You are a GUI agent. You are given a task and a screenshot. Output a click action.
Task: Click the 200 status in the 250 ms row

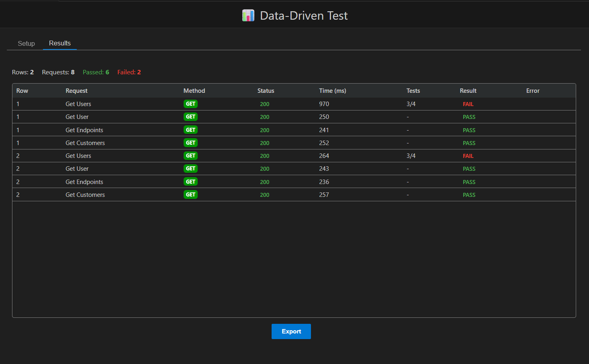[265, 117]
